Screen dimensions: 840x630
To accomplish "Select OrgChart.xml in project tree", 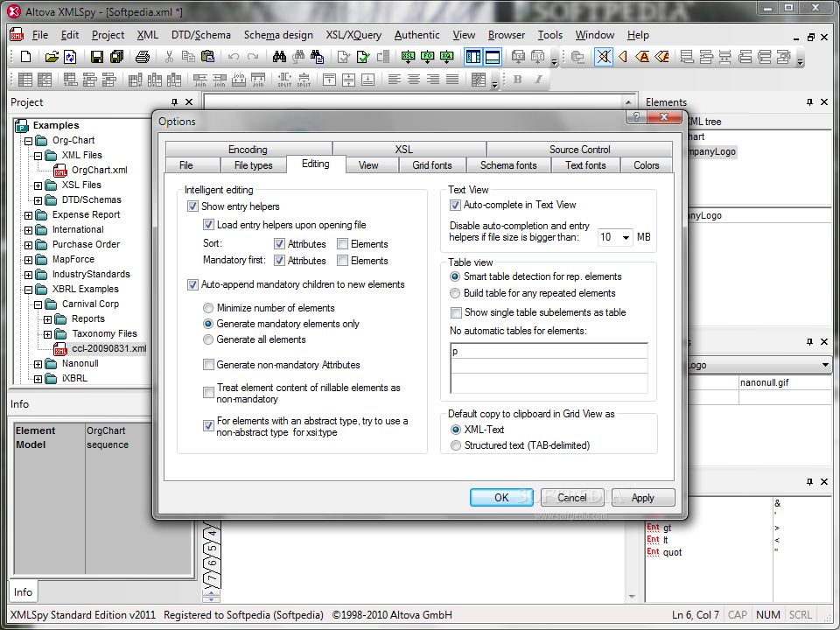I will (100, 170).
